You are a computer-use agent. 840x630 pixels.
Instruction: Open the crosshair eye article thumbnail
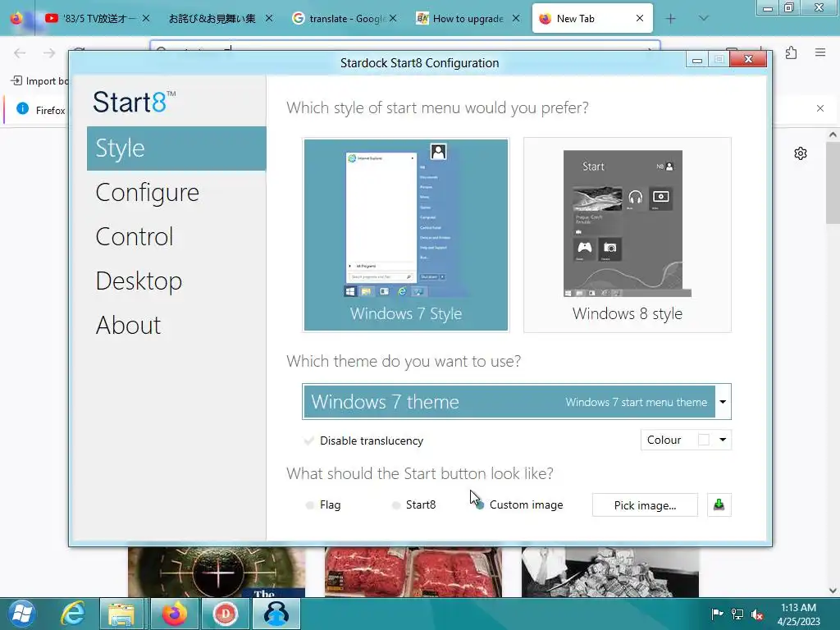217,572
